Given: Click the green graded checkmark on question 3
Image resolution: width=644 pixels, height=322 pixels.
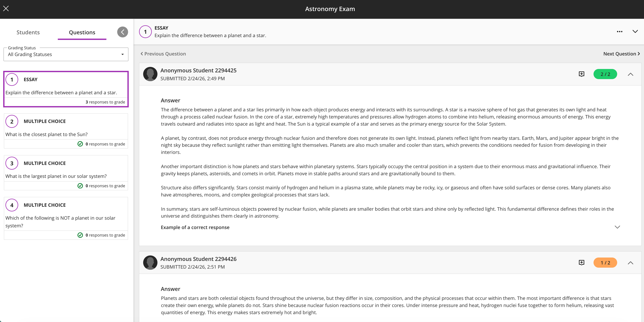Looking at the screenshot, I should (80, 186).
